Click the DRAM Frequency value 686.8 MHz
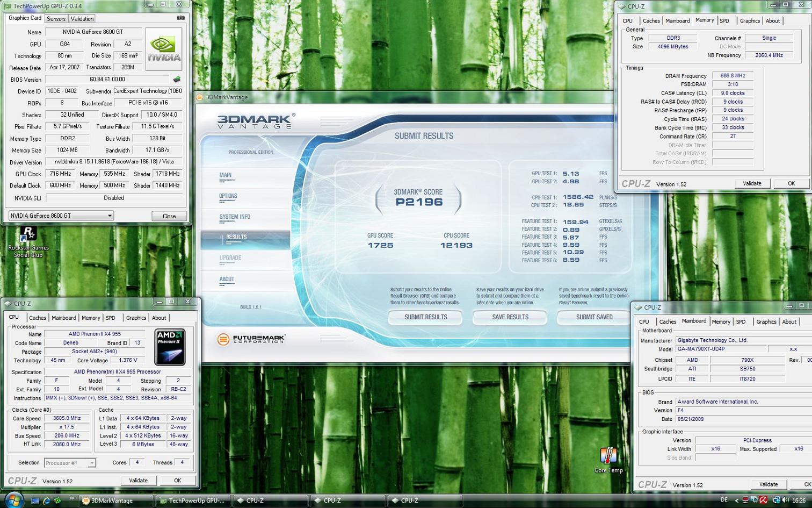 point(733,76)
